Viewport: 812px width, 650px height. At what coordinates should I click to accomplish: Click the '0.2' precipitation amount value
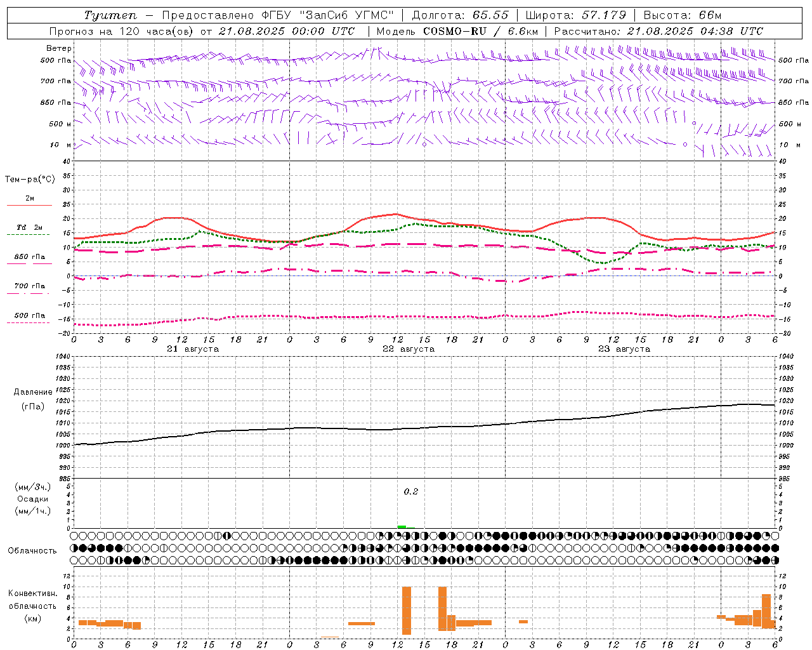pos(411,492)
